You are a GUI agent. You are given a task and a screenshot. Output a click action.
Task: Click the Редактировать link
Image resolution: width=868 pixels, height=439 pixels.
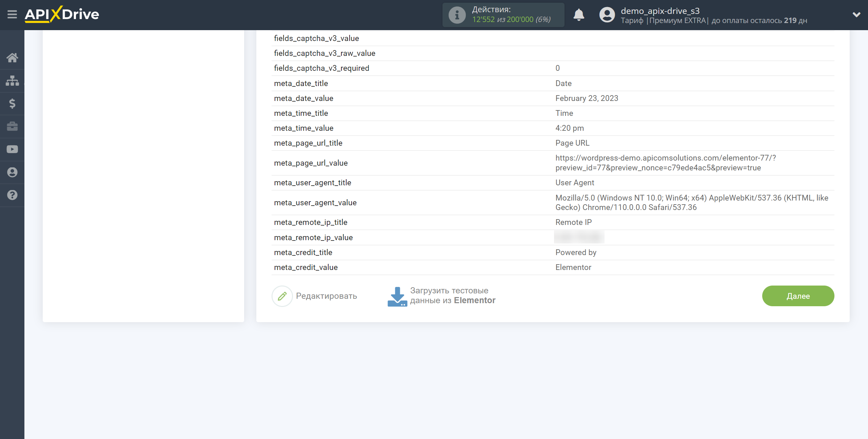[326, 296]
